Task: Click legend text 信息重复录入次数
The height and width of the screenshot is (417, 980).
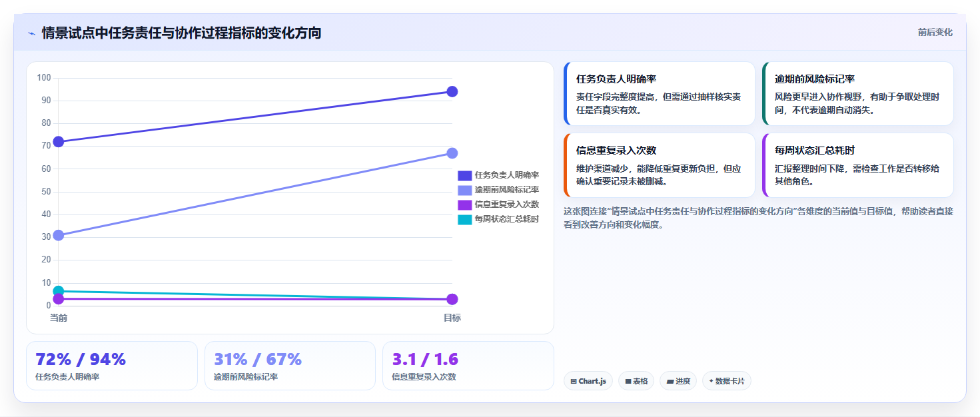Action: [x=507, y=205]
